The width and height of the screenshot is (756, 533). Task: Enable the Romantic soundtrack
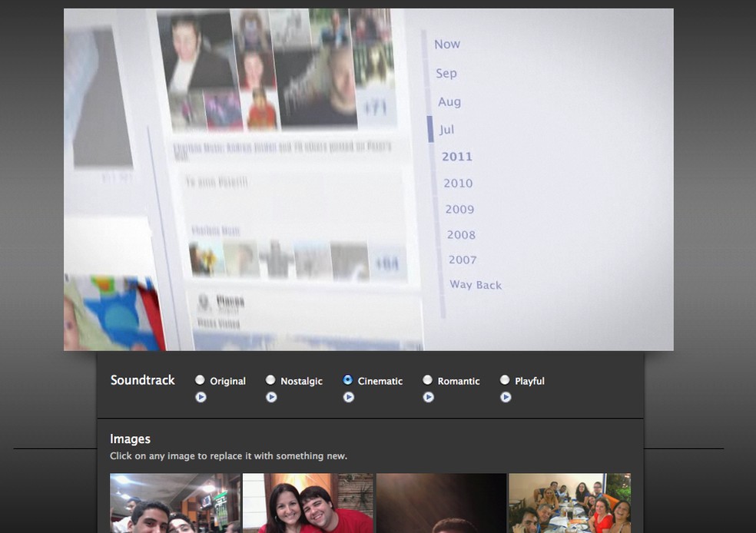(x=427, y=379)
